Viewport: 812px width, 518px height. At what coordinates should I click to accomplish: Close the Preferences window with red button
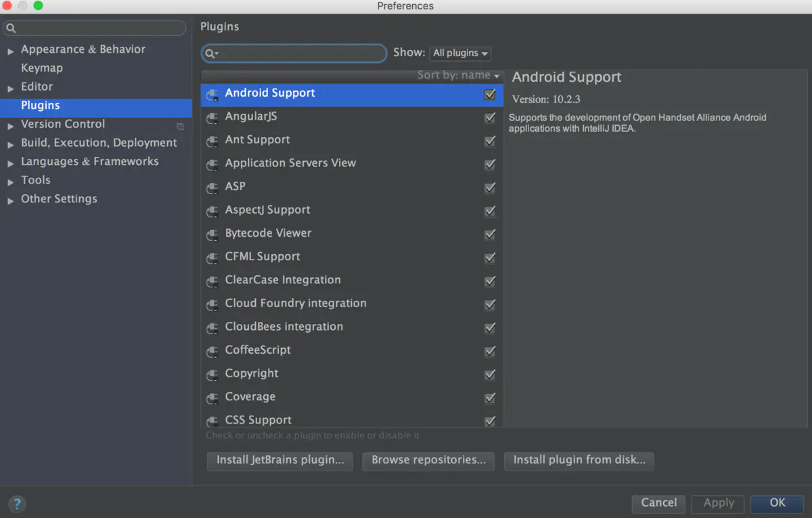[x=7, y=6]
